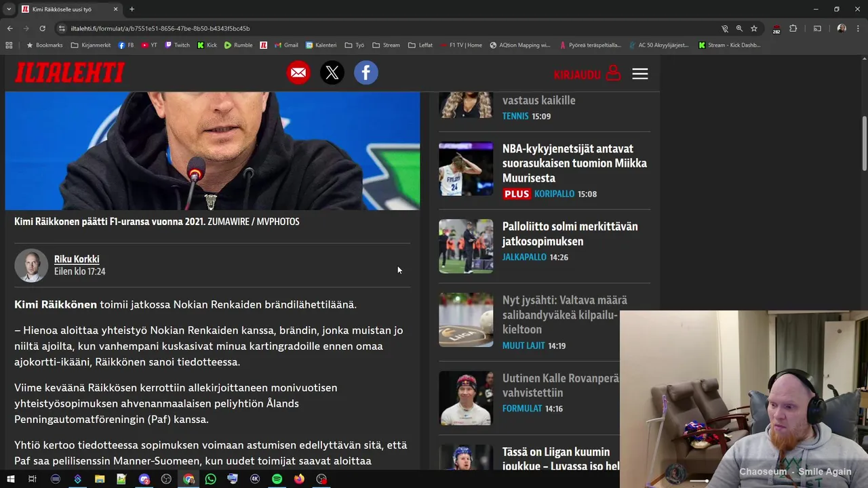868x488 pixels.
Task: Open Discord from the taskbar
Action: (x=144, y=479)
